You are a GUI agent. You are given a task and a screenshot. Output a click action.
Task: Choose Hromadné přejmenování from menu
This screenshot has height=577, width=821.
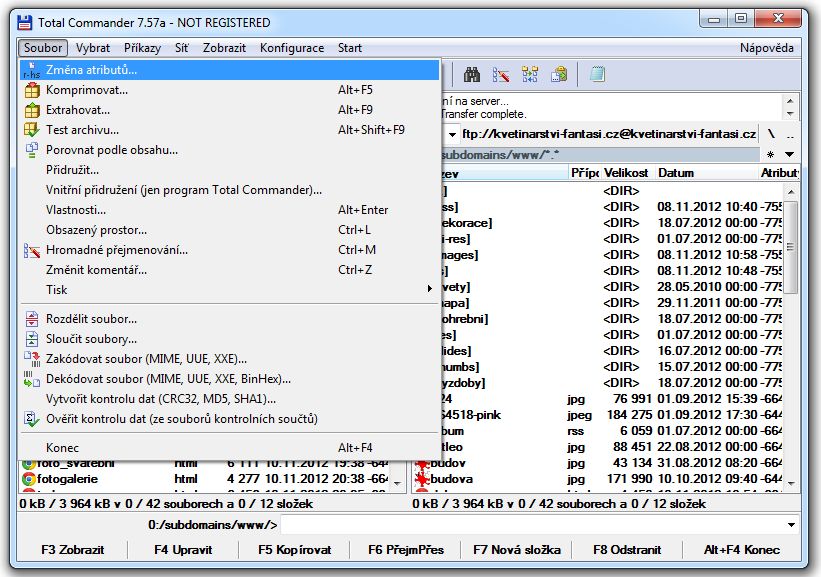pyautogui.click(x=117, y=250)
